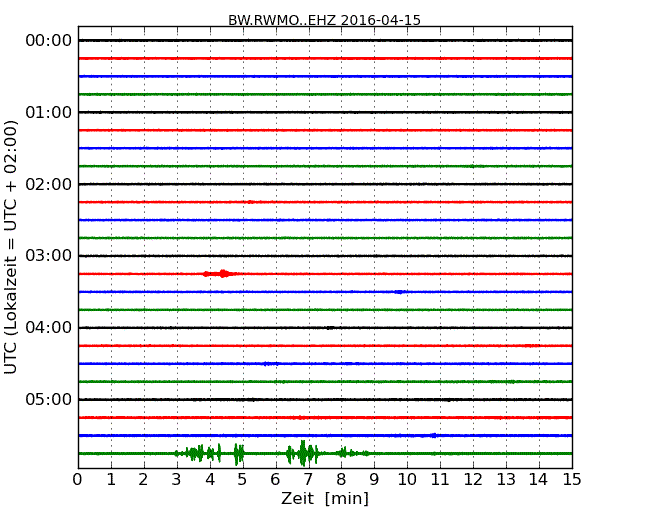Select the 03:00 y-axis label
Viewport: 650px width, 520px height.
click(x=49, y=255)
